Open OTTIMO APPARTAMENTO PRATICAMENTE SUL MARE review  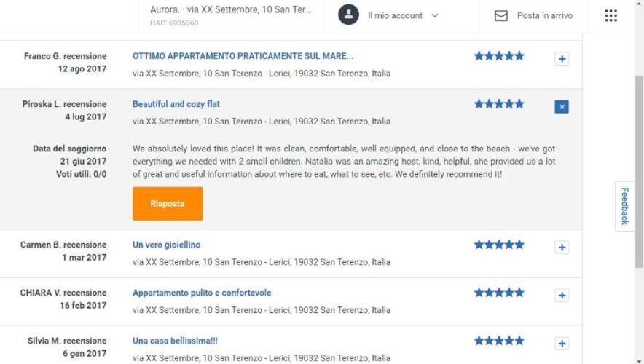243,56
